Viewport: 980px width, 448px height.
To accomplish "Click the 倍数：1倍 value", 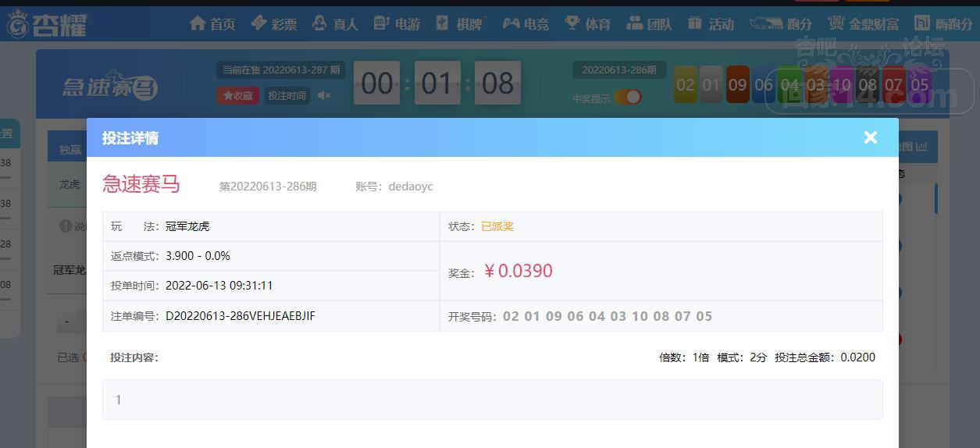I will click(x=684, y=357).
